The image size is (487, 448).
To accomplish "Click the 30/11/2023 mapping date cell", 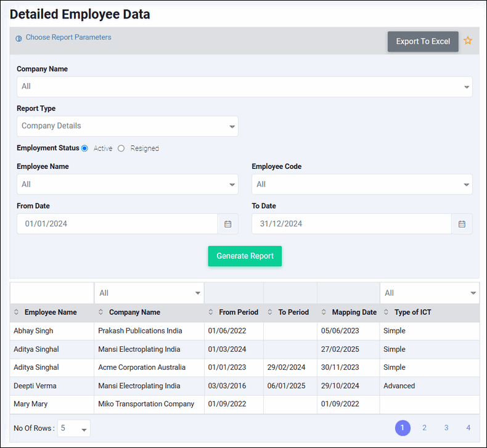I will click(348, 368).
